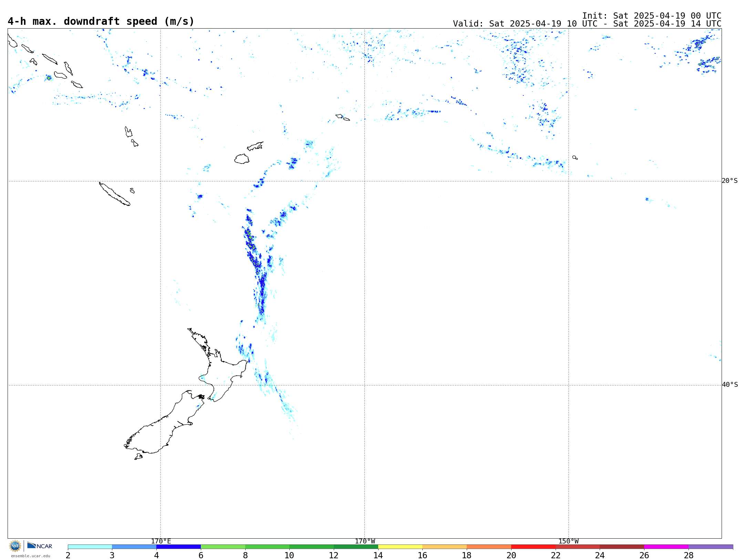Pick the light blue 3–4 m/s swatch
Screen dimensions: 744x560
(x=134, y=547)
